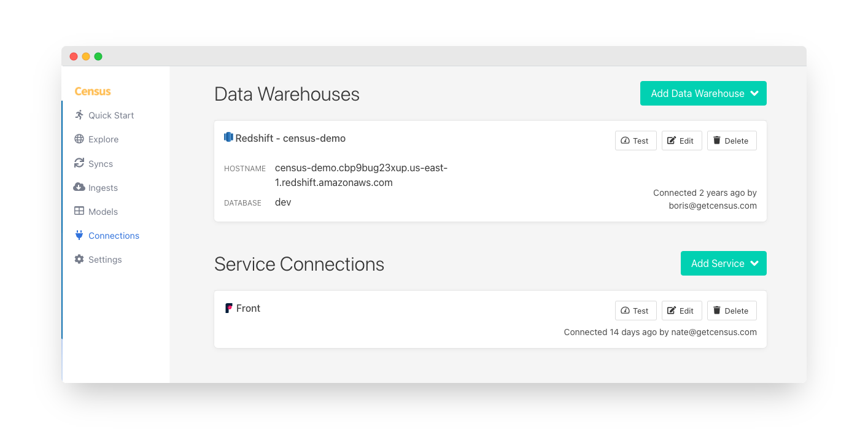
Task: Click the Settings gear icon
Action: coord(79,260)
